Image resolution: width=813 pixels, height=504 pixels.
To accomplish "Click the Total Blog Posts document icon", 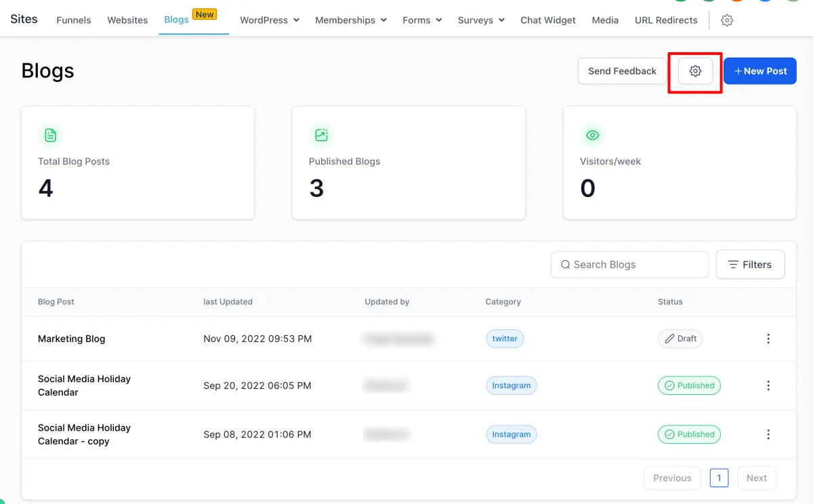I will (51, 135).
